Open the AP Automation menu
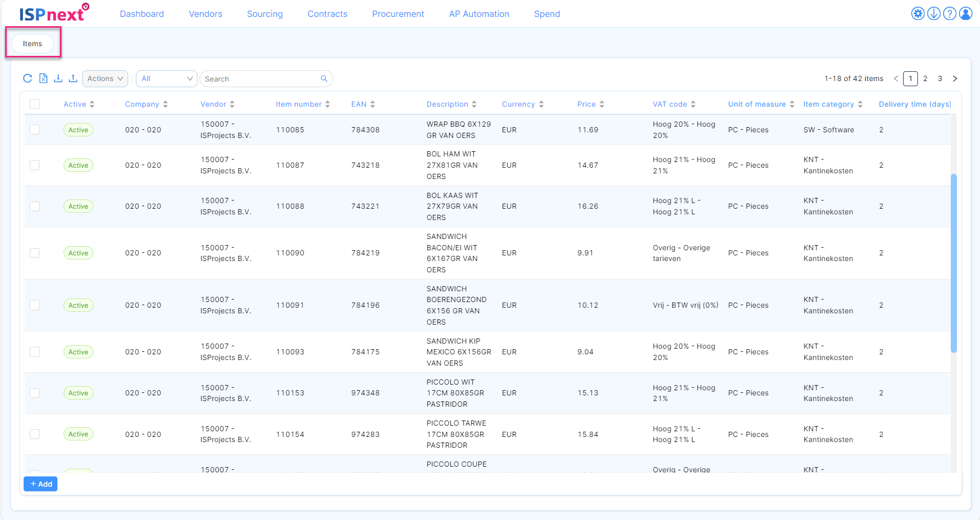The width and height of the screenshot is (980, 520). click(479, 14)
